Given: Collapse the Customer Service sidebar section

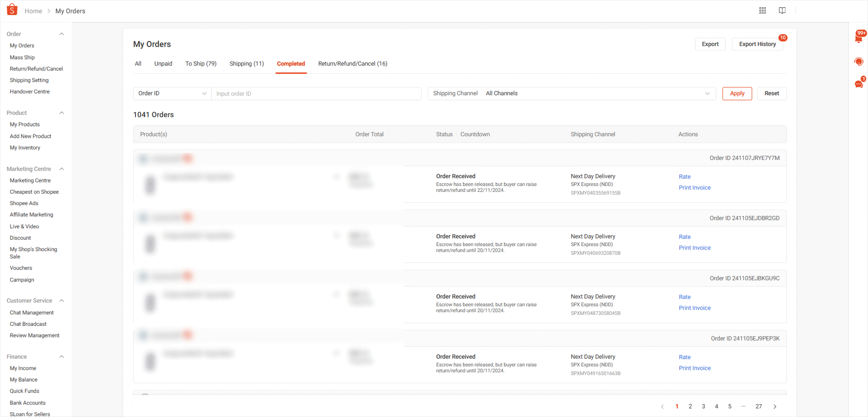Looking at the screenshot, I should (62, 300).
